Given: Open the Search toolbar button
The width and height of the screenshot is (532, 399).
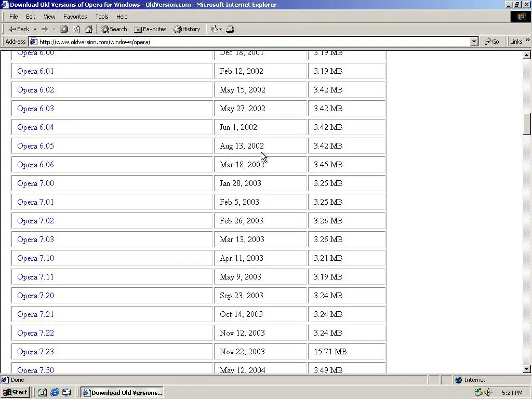Looking at the screenshot, I should [x=114, y=29].
